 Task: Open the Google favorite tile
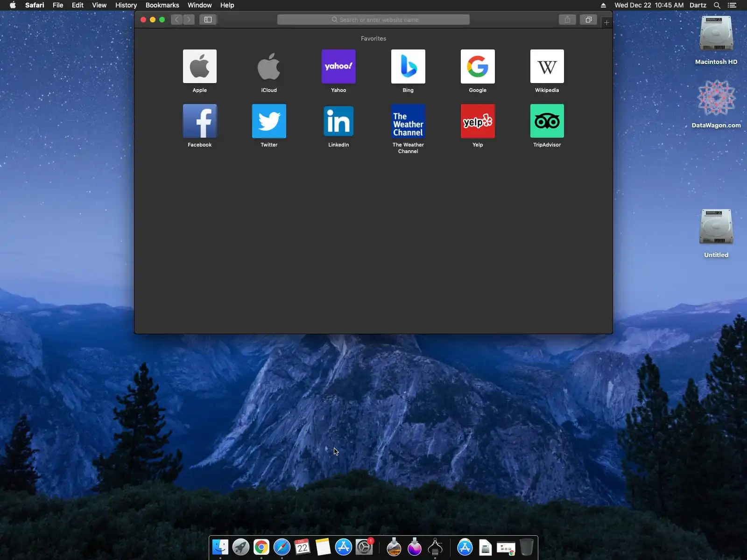click(478, 66)
